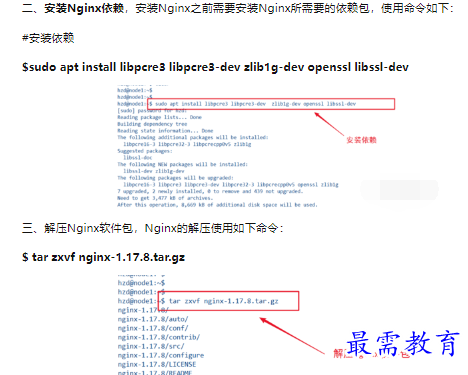Click the heading '三、解压Nginx软件包'
The height and width of the screenshot is (375, 468).
coord(77,228)
